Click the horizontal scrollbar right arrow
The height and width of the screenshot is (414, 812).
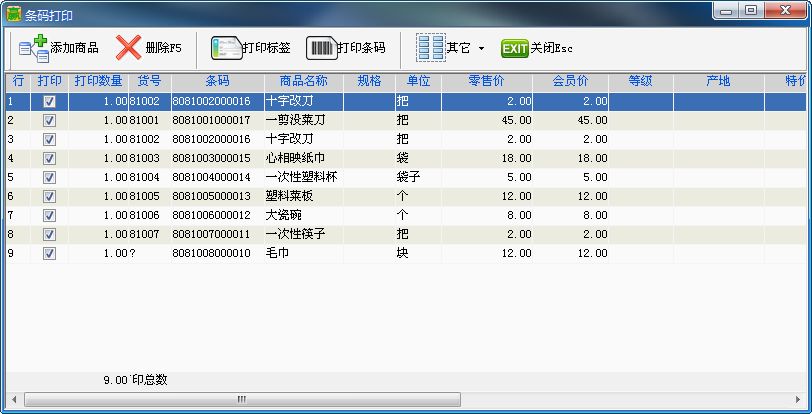(797, 399)
